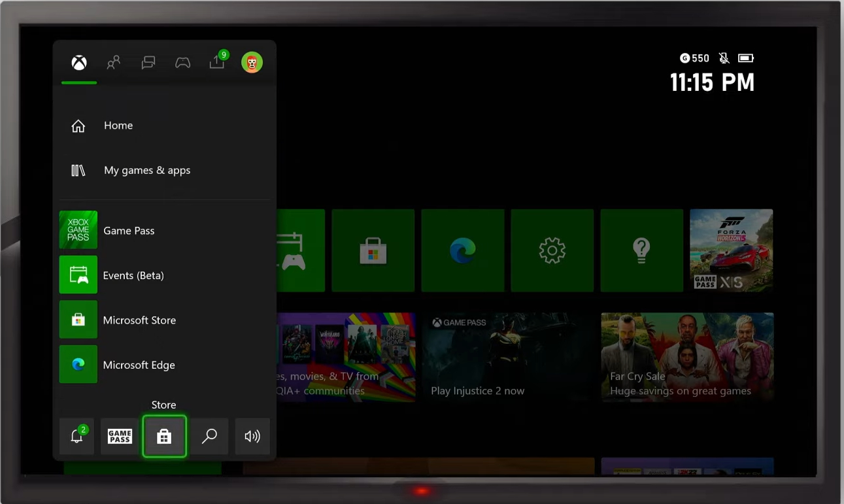Switch to Parties & chats tab
844x504 pixels.
point(148,63)
